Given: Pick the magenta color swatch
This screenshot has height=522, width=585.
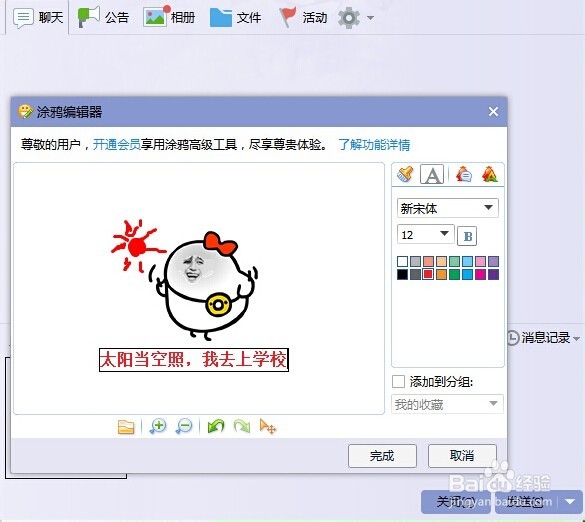Looking at the screenshot, I should (480, 274).
